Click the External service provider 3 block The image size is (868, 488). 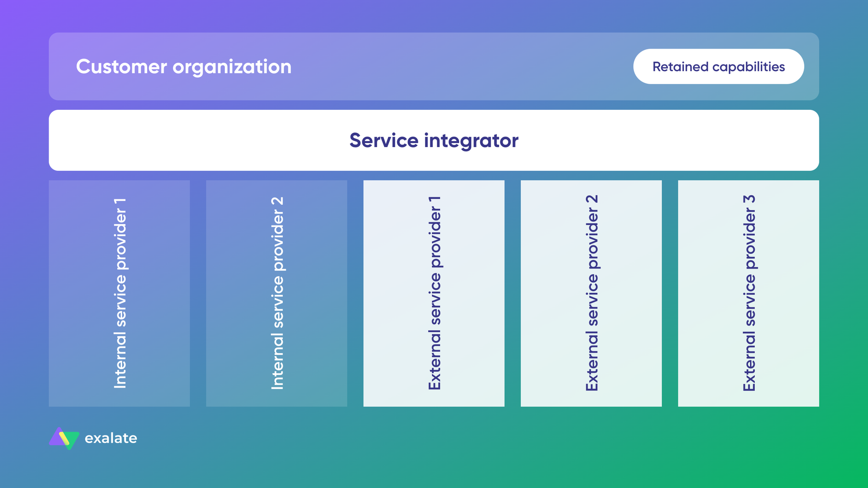[749, 293]
